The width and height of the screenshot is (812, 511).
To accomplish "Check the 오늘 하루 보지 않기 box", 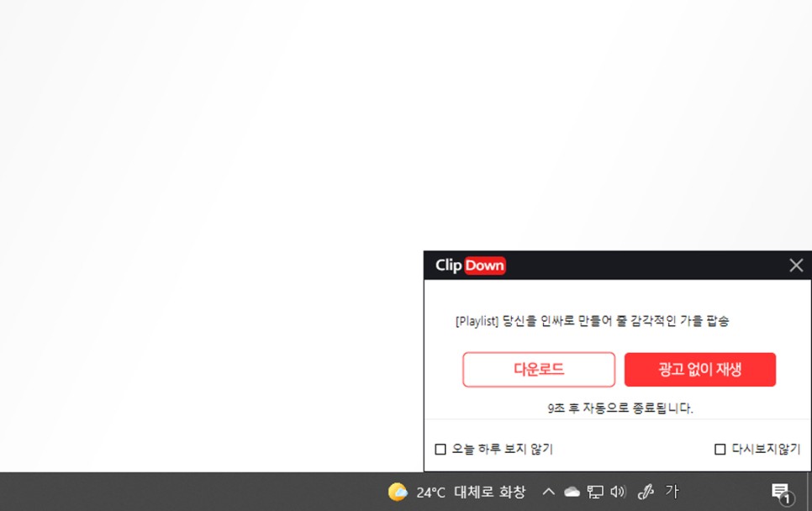I will pos(440,449).
